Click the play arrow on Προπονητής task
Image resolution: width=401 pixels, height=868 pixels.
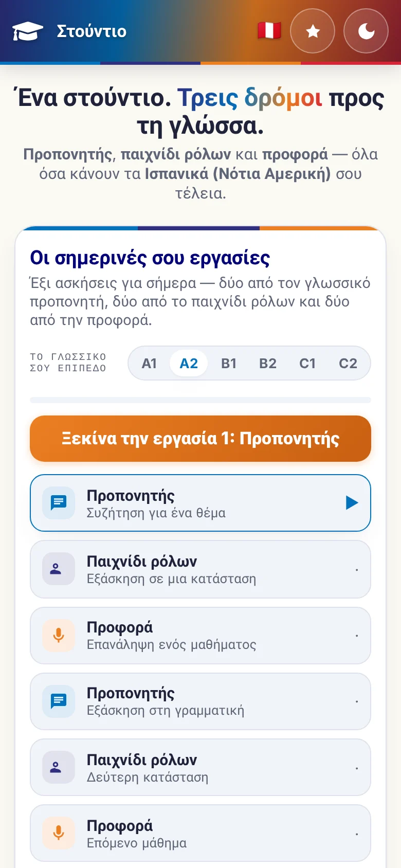coord(352,503)
